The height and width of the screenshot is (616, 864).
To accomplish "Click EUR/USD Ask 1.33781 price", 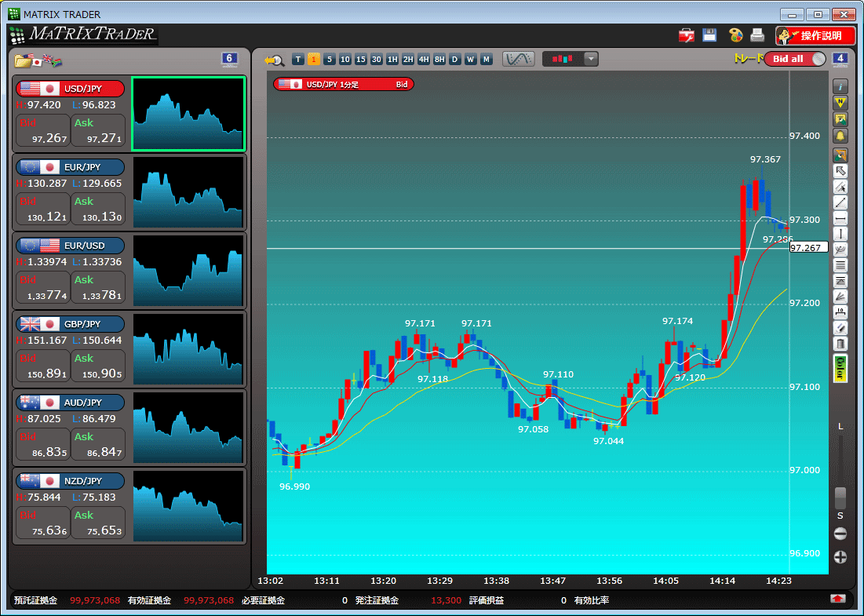I will pyautogui.click(x=98, y=288).
